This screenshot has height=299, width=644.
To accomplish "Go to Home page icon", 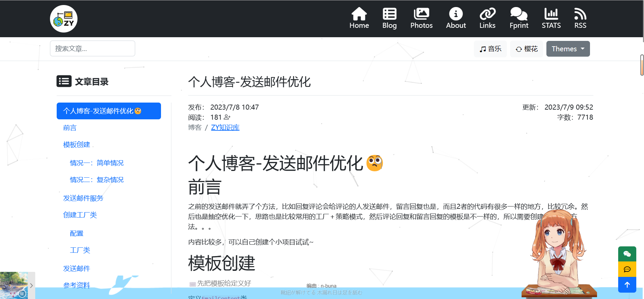I will tap(359, 14).
